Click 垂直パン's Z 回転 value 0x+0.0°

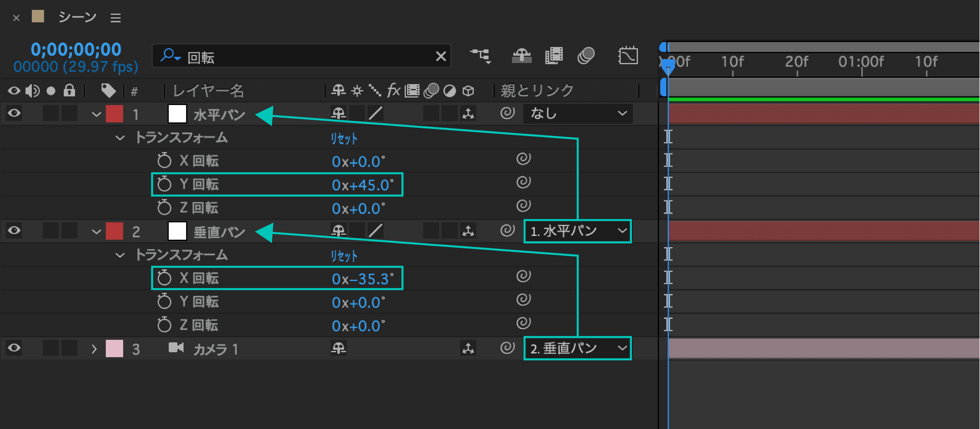pyautogui.click(x=358, y=326)
